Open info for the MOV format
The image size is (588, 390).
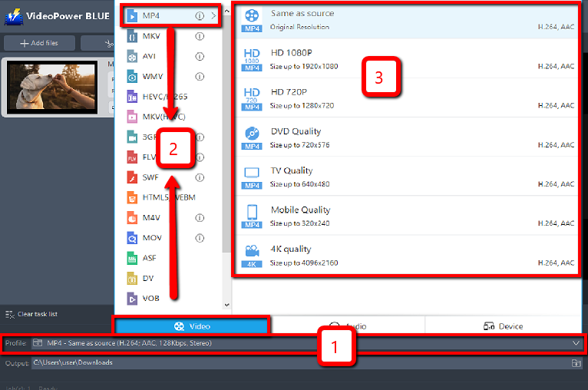pos(200,238)
